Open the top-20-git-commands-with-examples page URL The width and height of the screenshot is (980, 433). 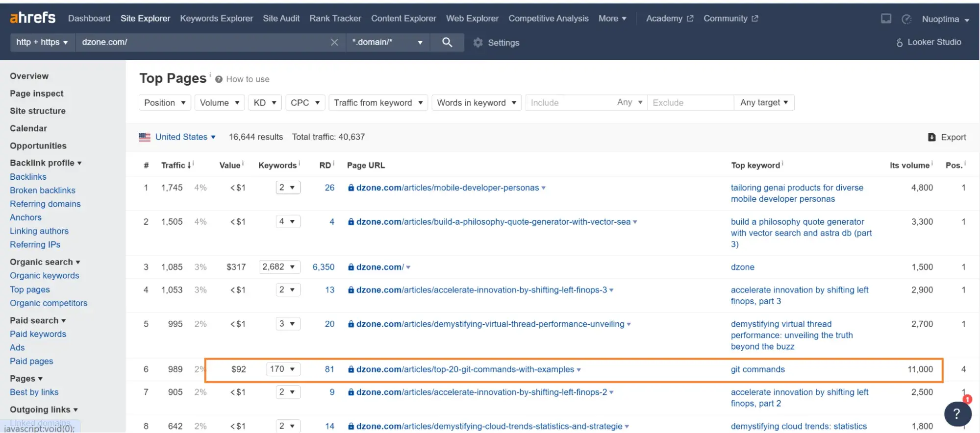(x=464, y=369)
